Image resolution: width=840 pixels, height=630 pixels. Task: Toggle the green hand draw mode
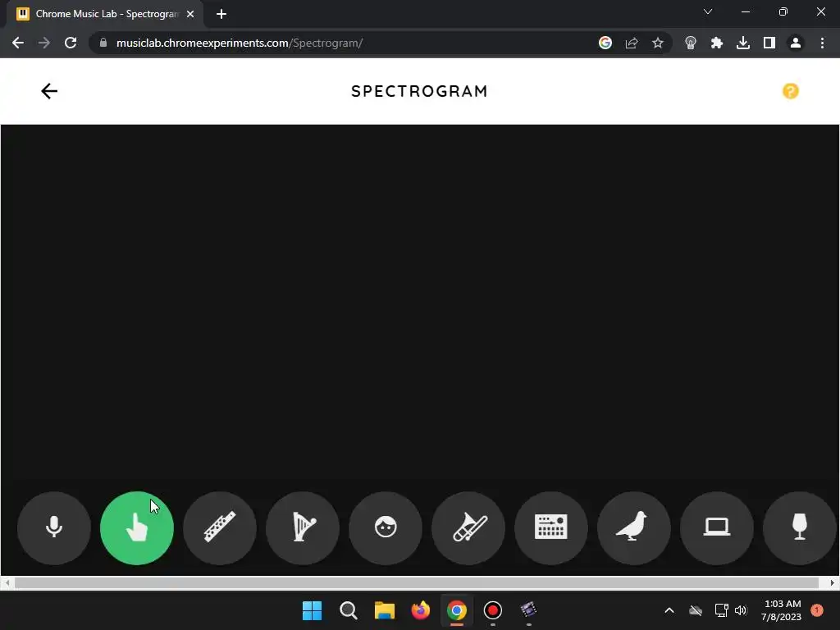point(137,527)
